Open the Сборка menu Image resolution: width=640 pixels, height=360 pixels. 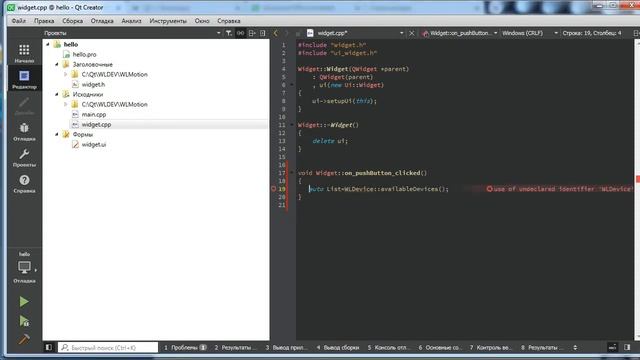pyautogui.click(x=72, y=21)
